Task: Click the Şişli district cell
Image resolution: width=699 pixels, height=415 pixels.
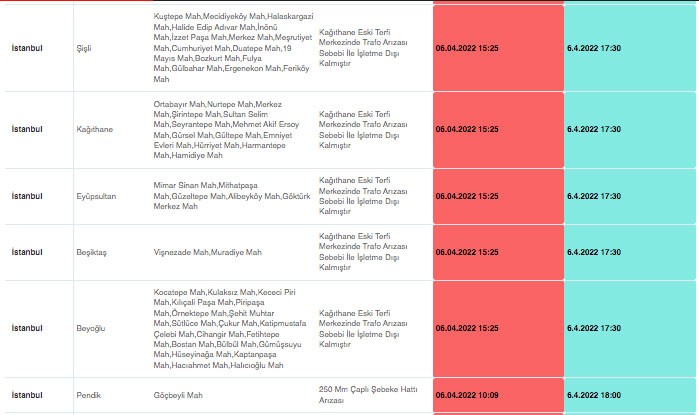Action: click(83, 48)
